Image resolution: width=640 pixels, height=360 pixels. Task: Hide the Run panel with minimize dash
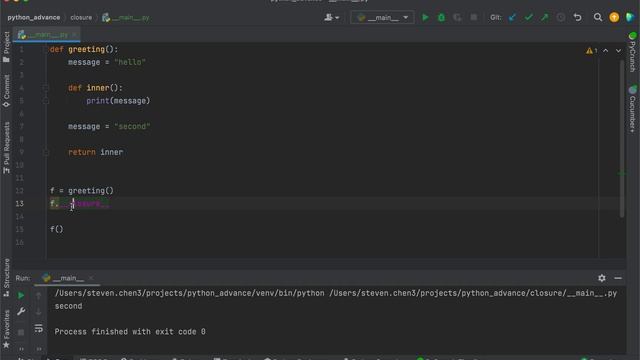point(618,278)
